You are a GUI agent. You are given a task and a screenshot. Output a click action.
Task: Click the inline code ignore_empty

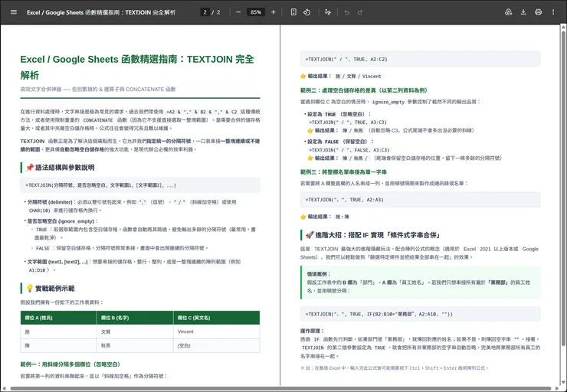tap(388, 102)
